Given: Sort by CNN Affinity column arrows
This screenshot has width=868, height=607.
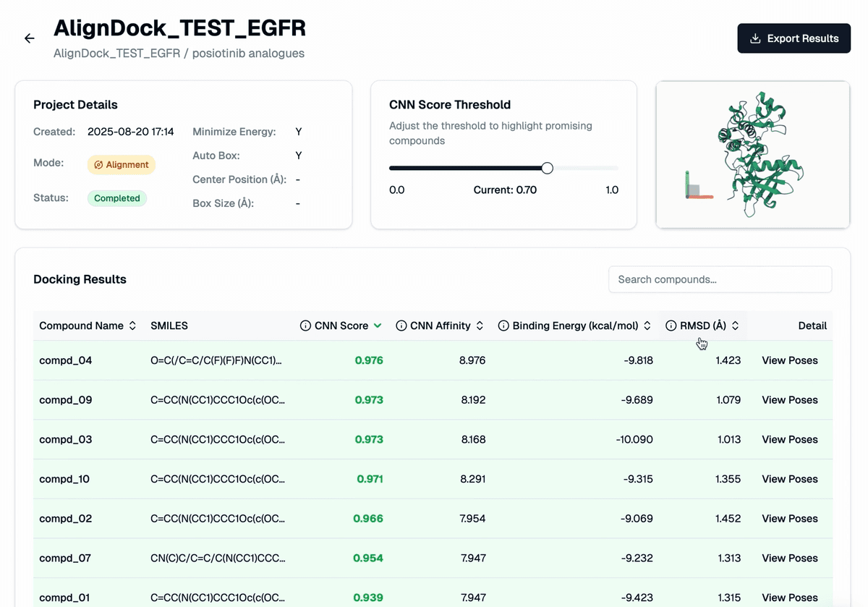Looking at the screenshot, I should (x=480, y=326).
